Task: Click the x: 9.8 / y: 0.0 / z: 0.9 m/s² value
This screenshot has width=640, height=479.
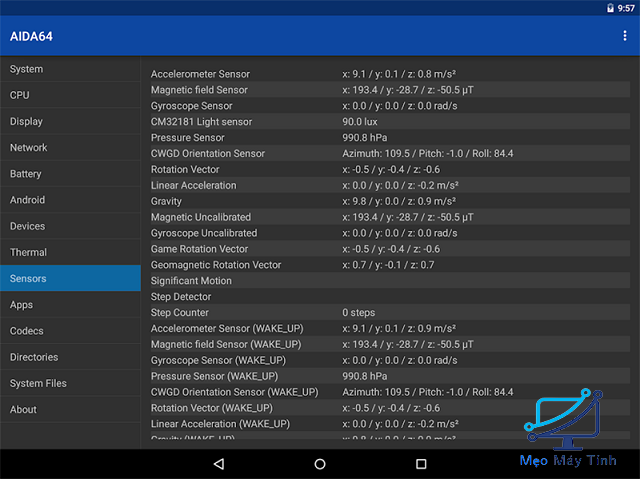Action: click(x=399, y=201)
